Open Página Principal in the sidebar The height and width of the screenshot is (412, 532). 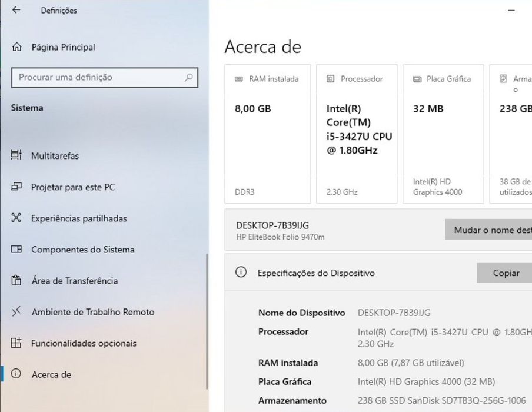click(x=63, y=47)
